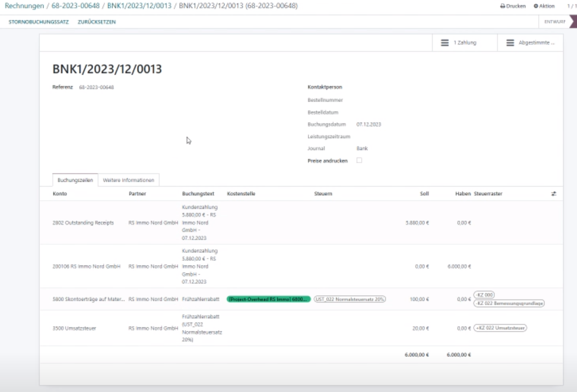Viewport: 577px width, 392px height.
Task: Open the 1 Zahlung smart button
Action: click(x=465, y=43)
